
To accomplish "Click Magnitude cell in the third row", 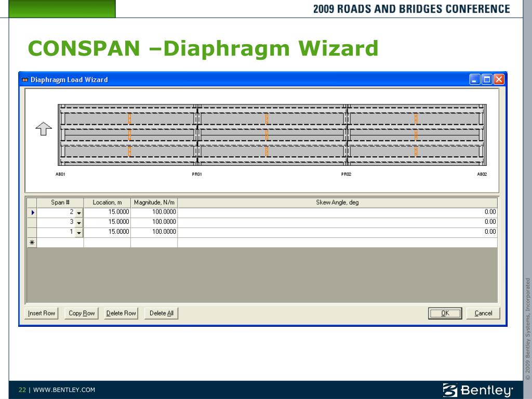I will (154, 232).
